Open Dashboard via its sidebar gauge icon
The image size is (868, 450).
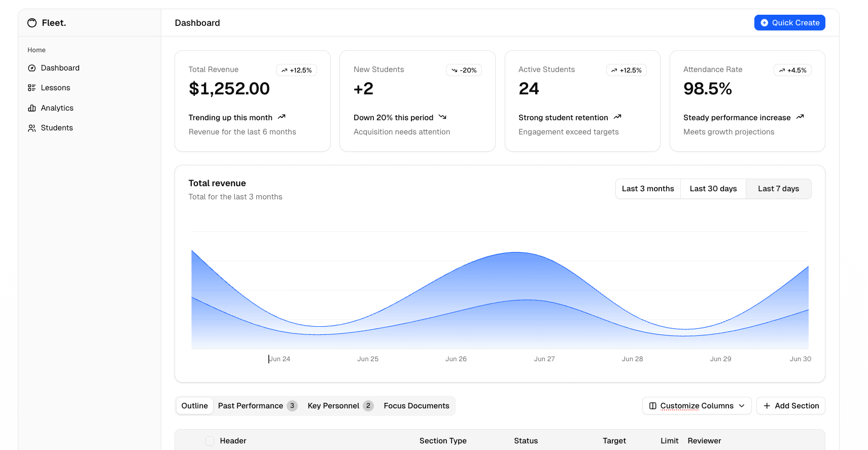(32, 68)
